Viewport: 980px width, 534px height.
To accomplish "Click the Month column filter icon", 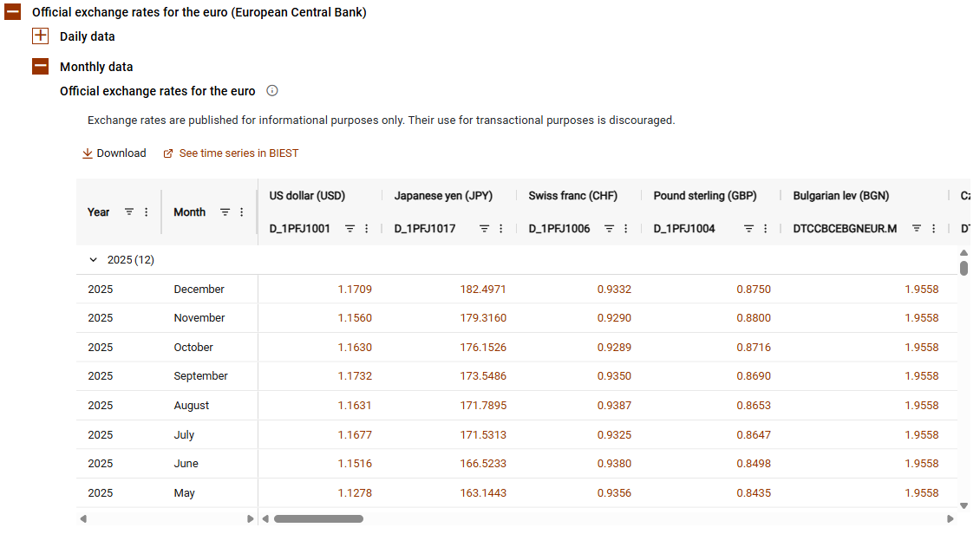I will tap(225, 212).
